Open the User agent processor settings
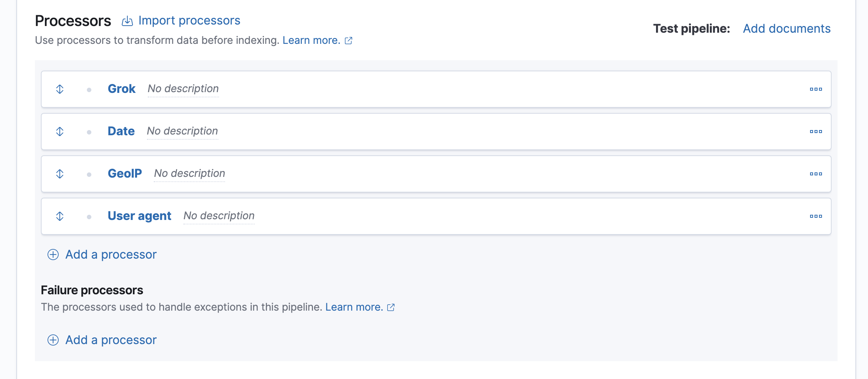The image size is (868, 379). pos(139,216)
